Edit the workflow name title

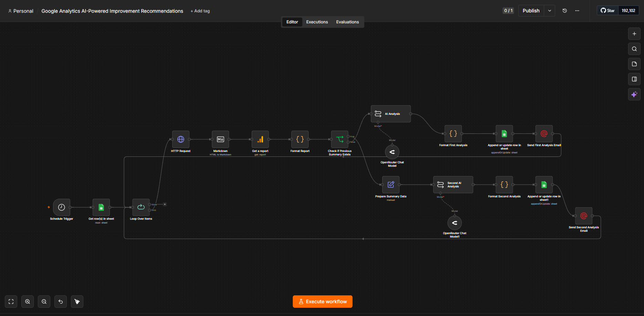112,11
